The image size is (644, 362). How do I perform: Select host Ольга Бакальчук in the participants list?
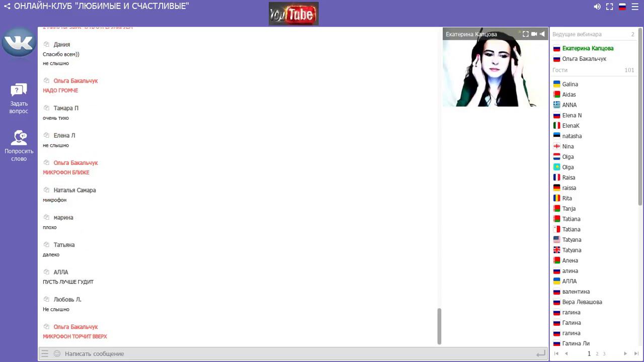(x=584, y=59)
